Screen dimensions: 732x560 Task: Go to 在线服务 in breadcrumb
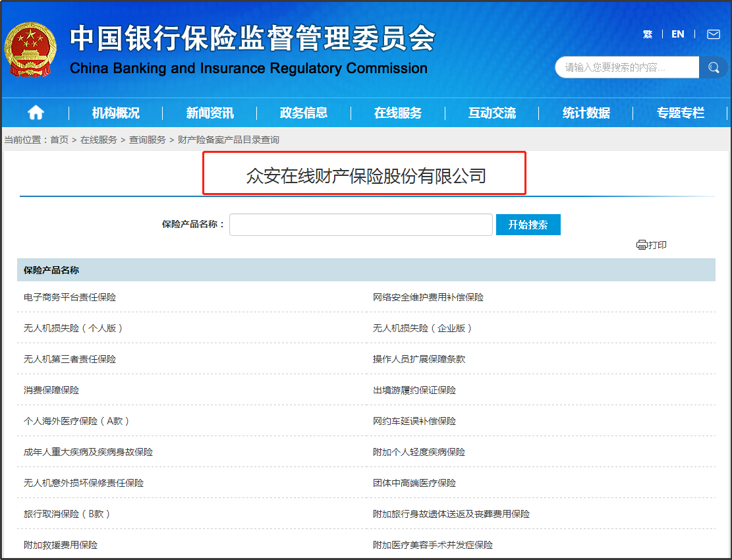click(x=99, y=140)
